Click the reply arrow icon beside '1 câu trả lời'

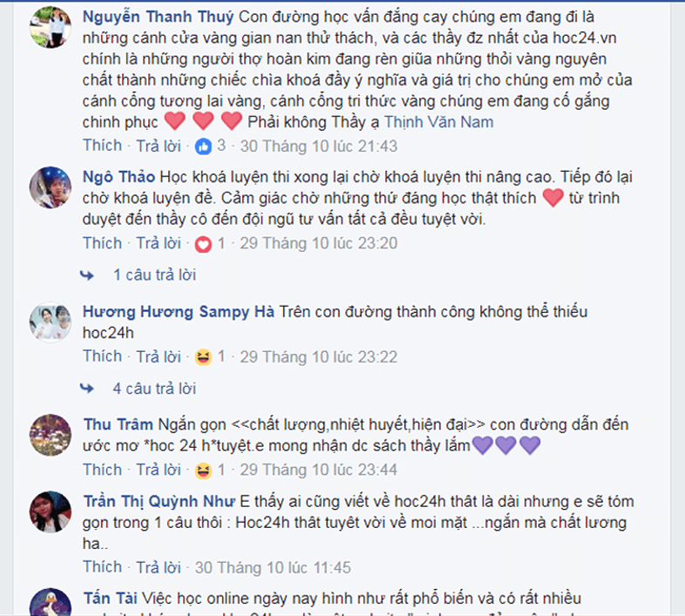click(x=87, y=275)
